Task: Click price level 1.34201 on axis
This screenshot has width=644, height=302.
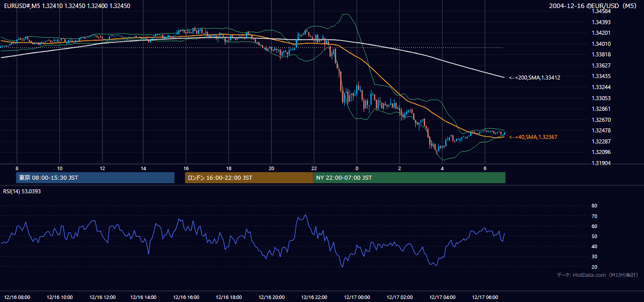Action: tap(601, 33)
